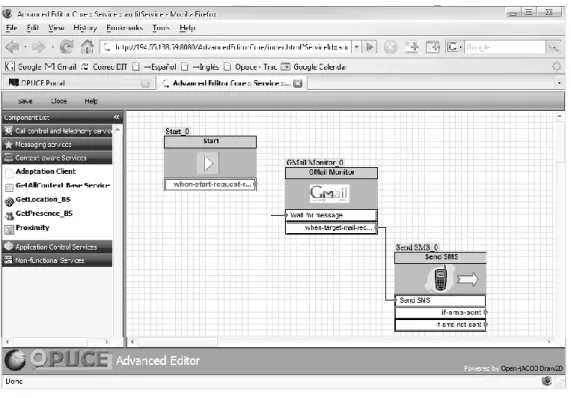Screen dimensions: 571x398
Task: Open the Firefox Help menu
Action: [x=187, y=28]
